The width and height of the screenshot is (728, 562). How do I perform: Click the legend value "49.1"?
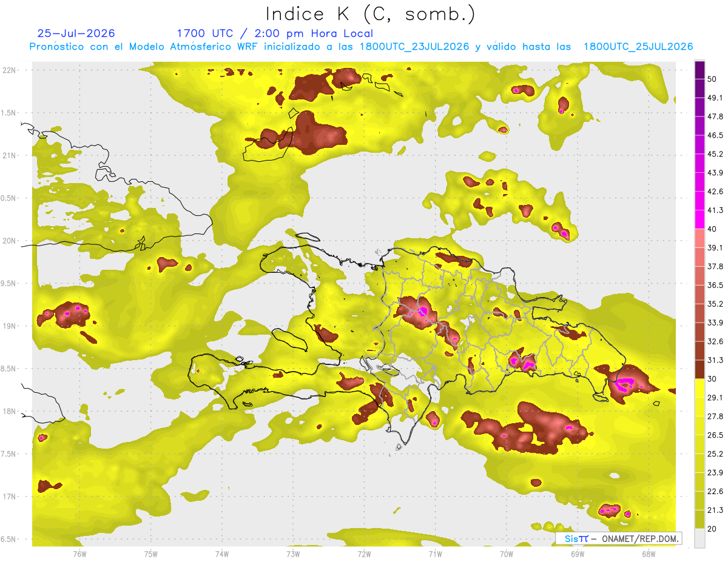coord(715,98)
